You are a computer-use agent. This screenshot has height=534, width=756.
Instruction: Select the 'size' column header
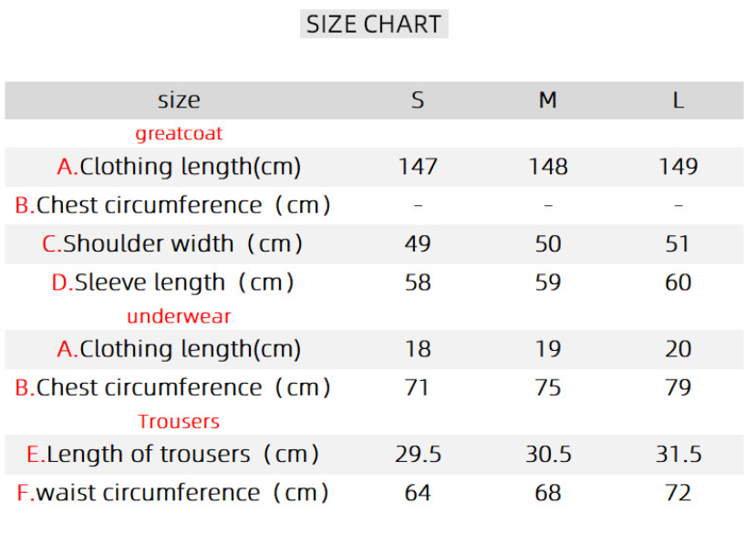click(179, 100)
